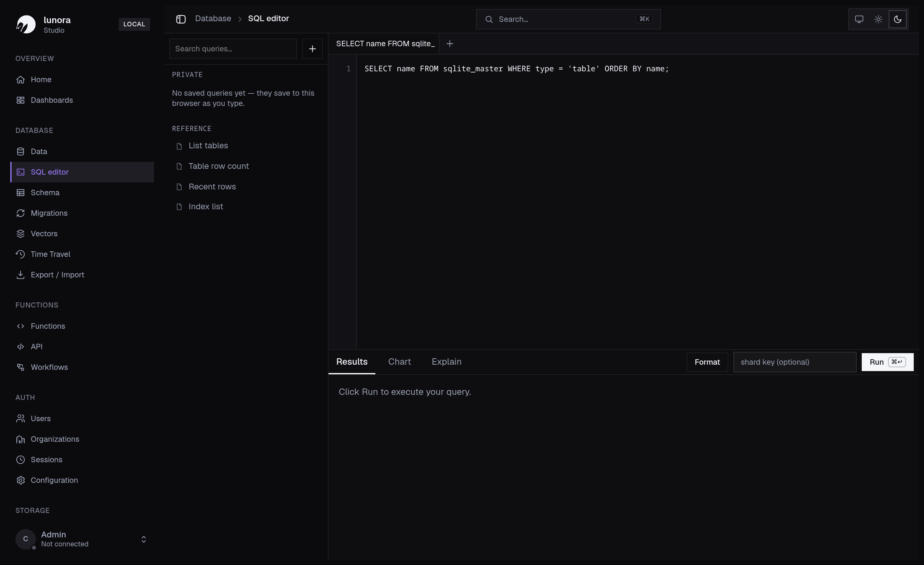Image resolution: width=924 pixels, height=565 pixels.
Task: Switch to the Results tab
Action: (352, 362)
